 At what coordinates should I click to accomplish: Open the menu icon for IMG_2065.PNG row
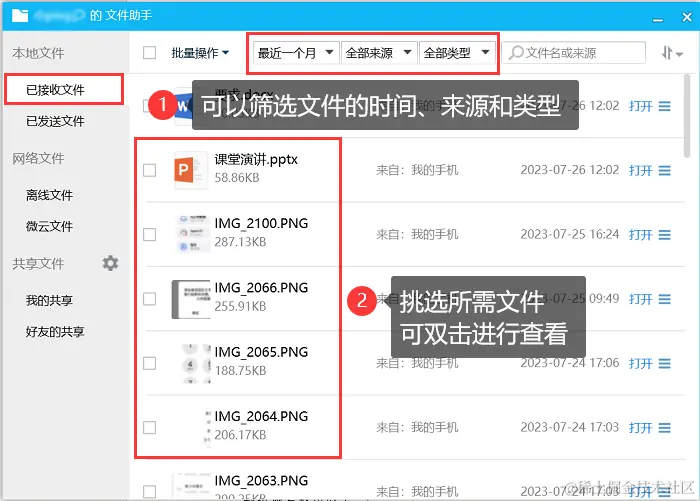coord(664,364)
